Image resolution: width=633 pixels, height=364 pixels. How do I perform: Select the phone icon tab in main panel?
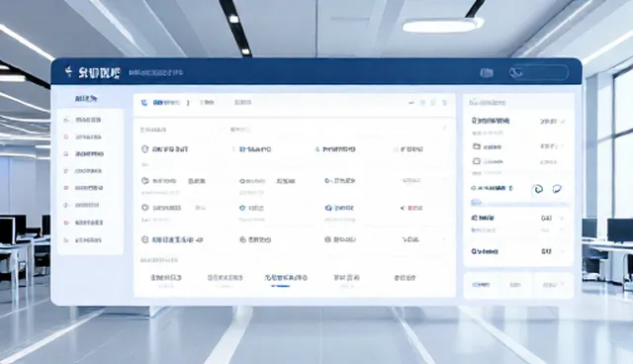tap(144, 103)
